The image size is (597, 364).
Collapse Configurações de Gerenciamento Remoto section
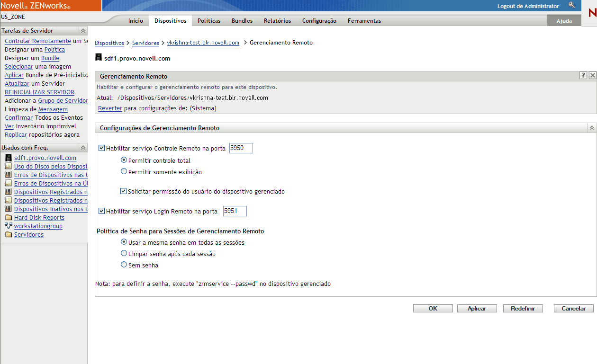coord(592,128)
